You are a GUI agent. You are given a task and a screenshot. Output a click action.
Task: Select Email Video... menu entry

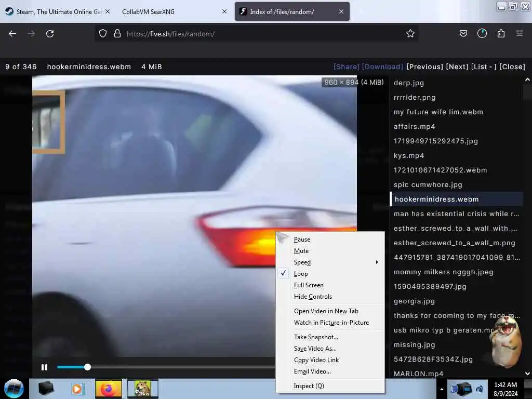coord(330,371)
